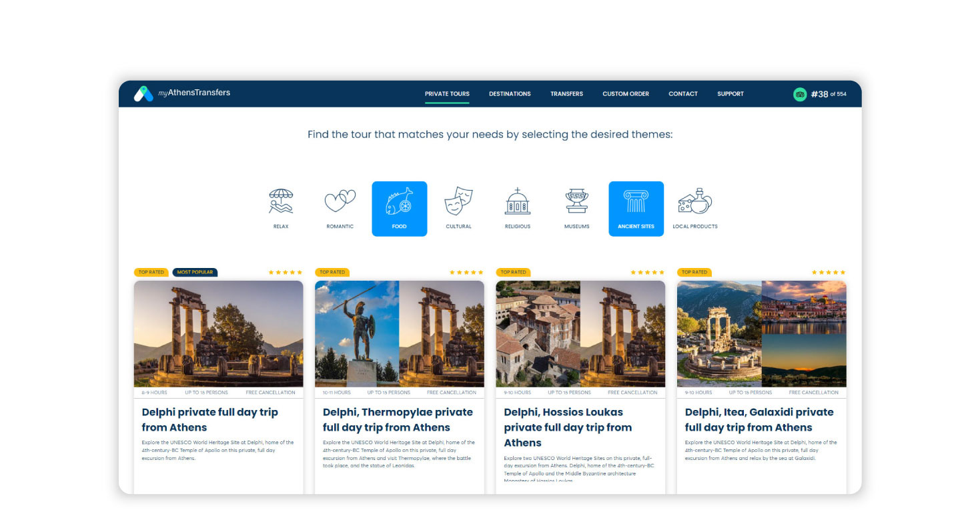Image resolution: width=980 pixels, height=510 pixels.
Task: Toggle off the Ancient Sites filter
Action: click(636, 209)
